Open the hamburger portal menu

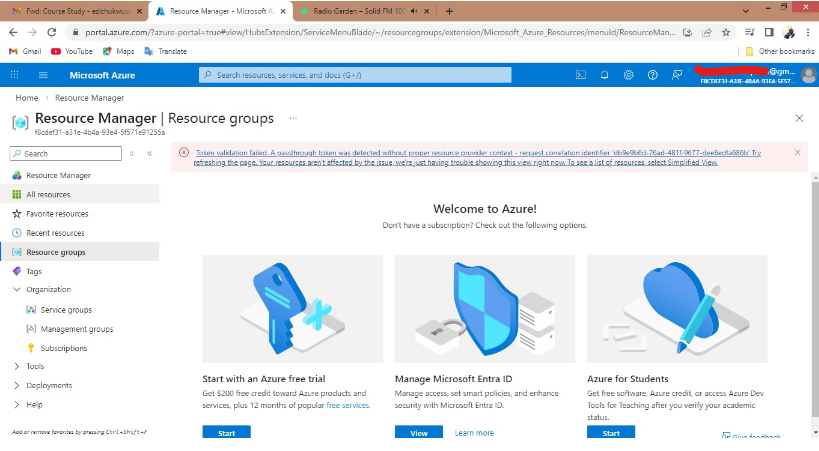[43, 75]
